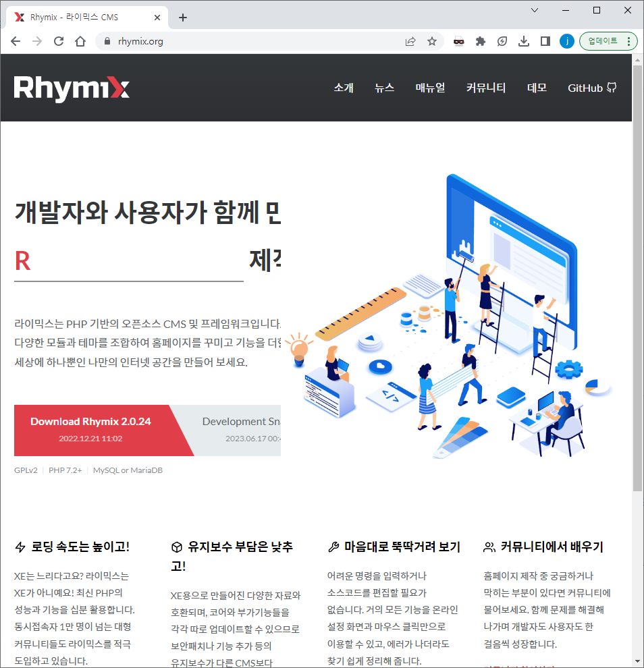Image resolution: width=644 pixels, height=668 pixels.
Task: Share this page using share icon
Action: pos(410,41)
